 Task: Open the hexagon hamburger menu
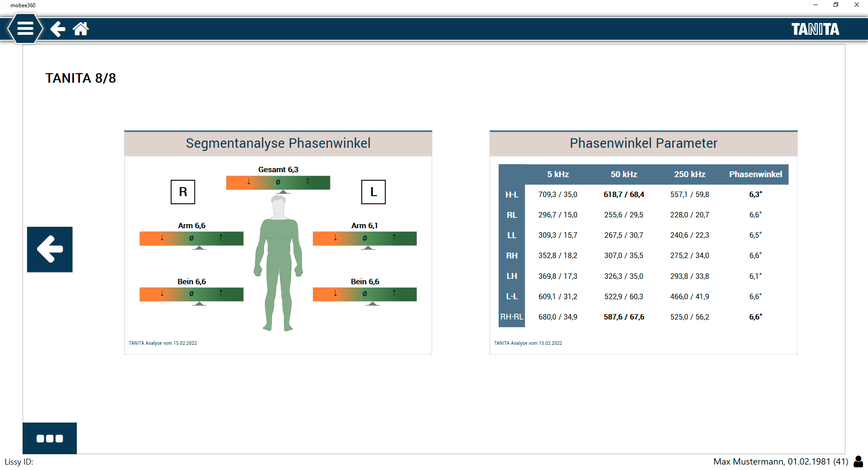pyautogui.click(x=25, y=28)
